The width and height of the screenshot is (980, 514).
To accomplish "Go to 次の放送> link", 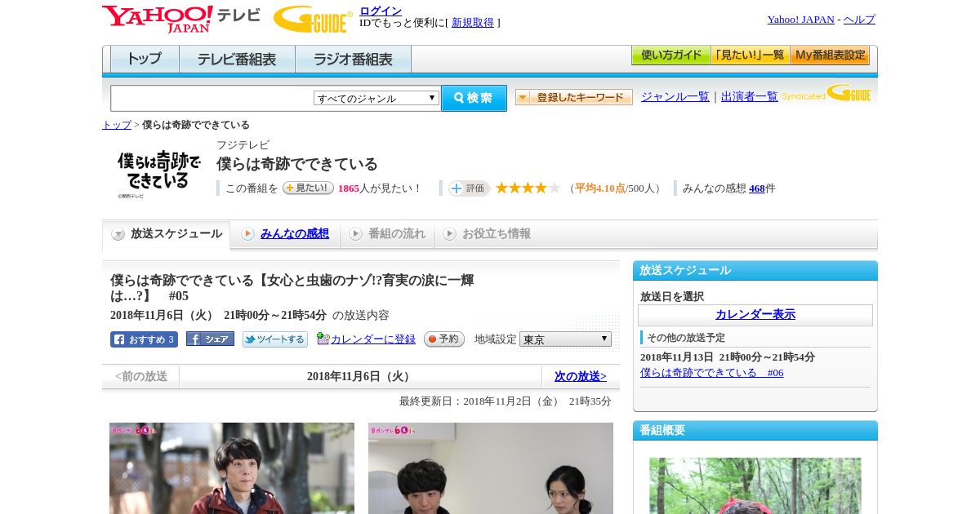I will click(581, 376).
